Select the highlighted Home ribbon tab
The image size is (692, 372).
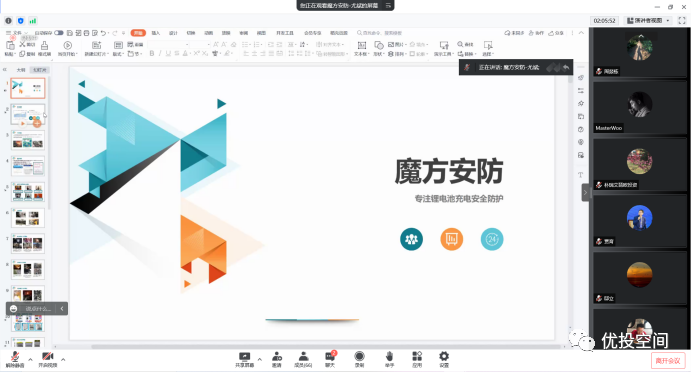tap(138, 33)
